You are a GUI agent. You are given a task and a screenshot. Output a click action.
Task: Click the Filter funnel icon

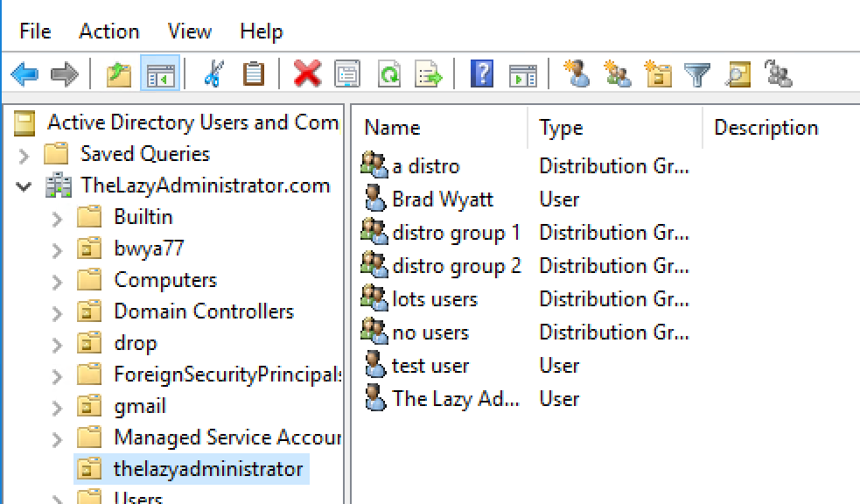(697, 74)
